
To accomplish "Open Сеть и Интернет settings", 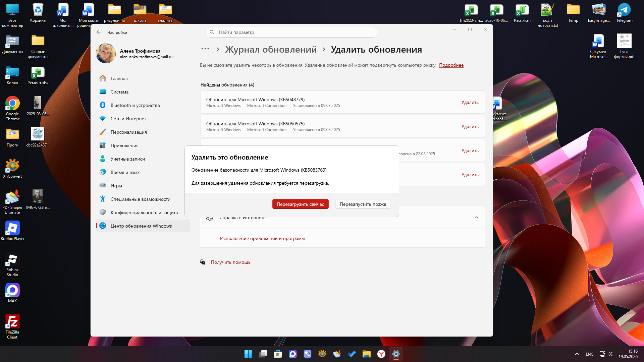I will (143, 119).
